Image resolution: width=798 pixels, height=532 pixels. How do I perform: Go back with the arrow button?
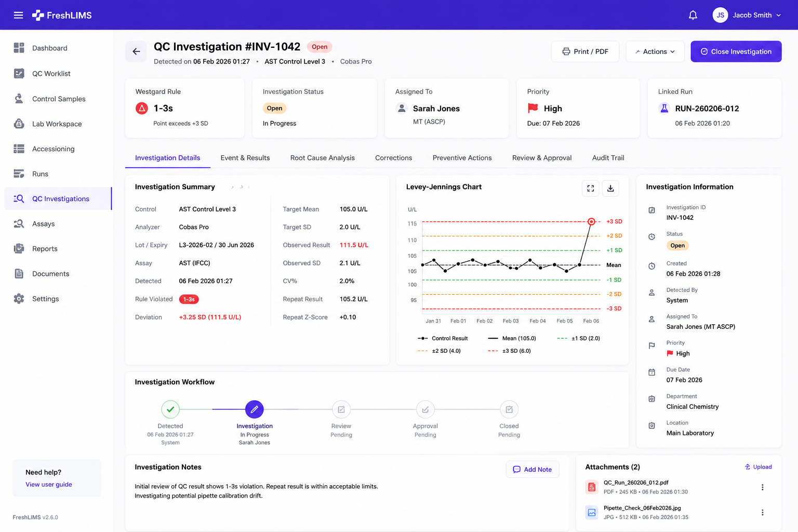(136, 51)
